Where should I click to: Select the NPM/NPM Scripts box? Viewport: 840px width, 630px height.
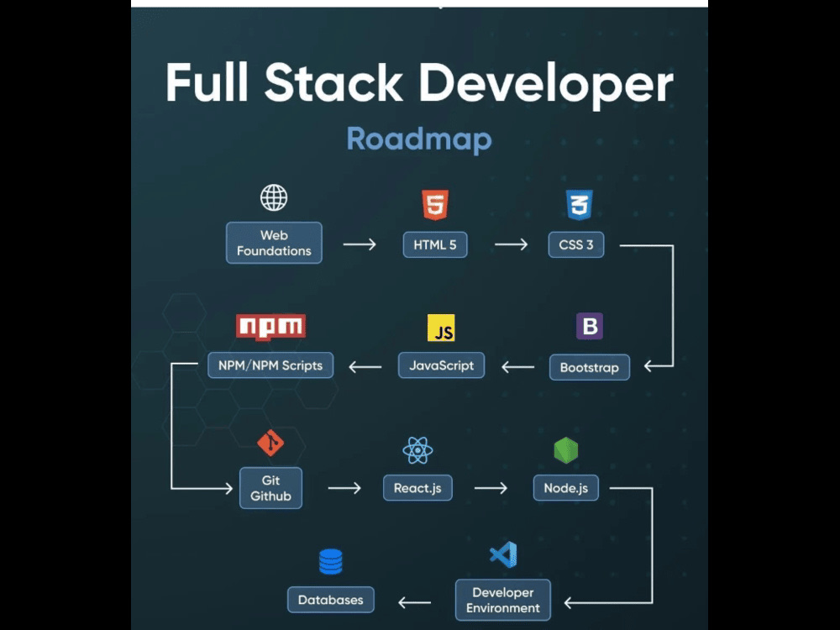pos(270,365)
